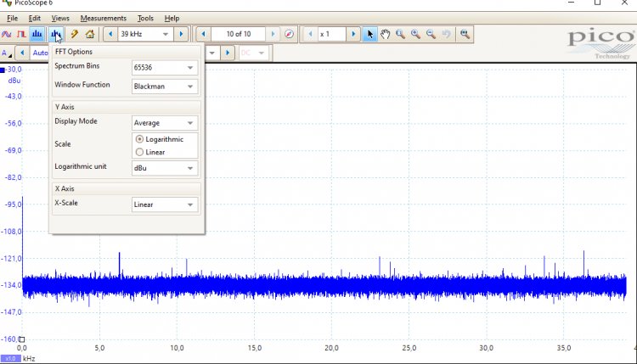Open the channel A options button
637x364 pixels.
pos(7,53)
